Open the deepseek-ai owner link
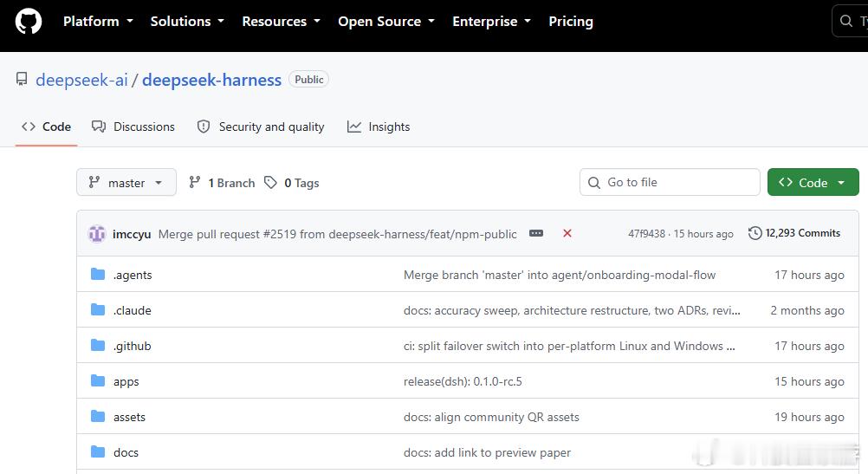This screenshot has height=474, width=868. pos(82,80)
